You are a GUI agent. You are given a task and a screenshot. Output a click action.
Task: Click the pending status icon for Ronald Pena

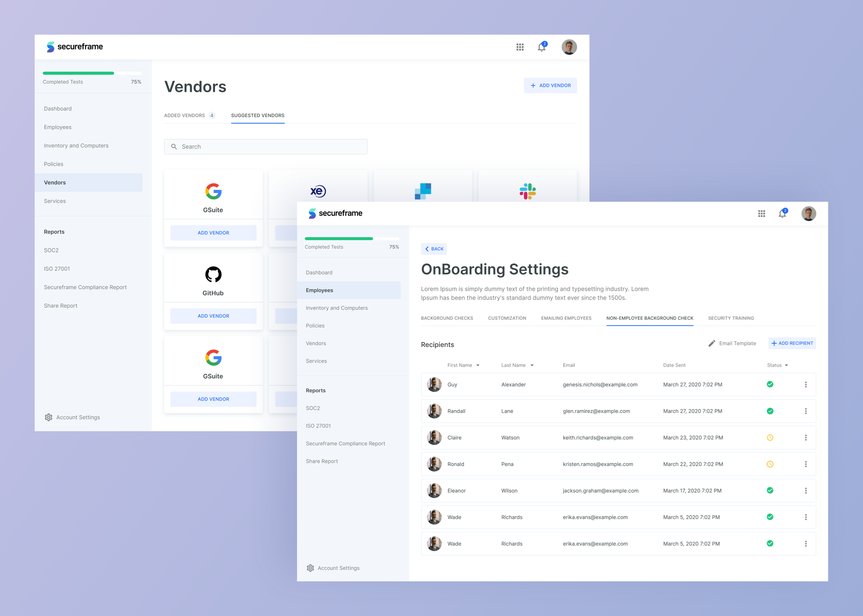pos(770,464)
